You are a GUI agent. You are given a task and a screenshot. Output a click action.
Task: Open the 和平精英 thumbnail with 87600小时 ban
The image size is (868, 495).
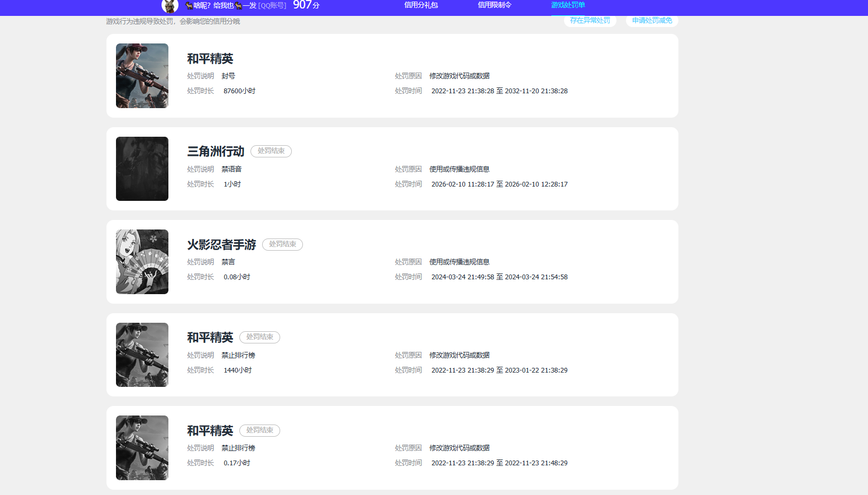point(142,76)
